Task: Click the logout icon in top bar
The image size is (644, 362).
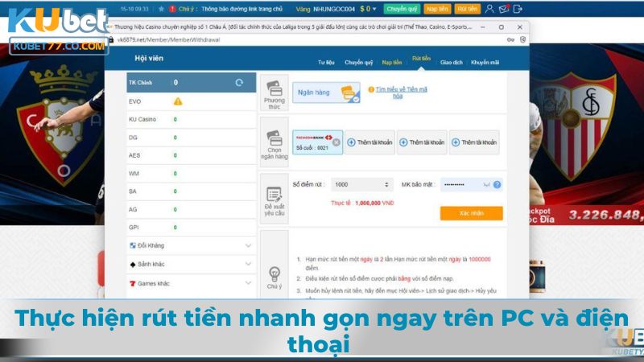Action: (517, 9)
